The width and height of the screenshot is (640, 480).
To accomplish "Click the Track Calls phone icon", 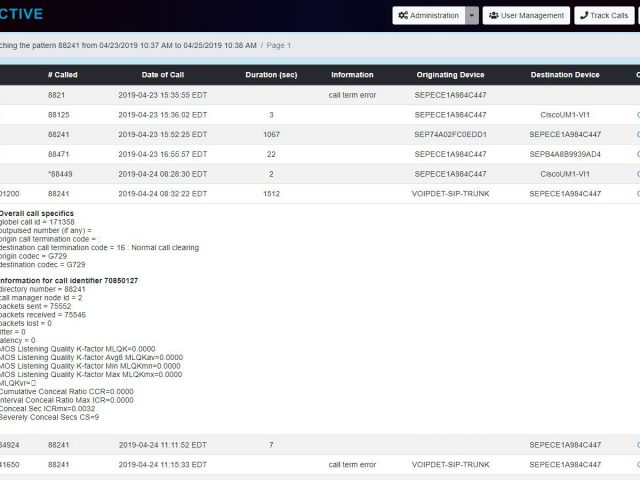I will pyautogui.click(x=584, y=16).
